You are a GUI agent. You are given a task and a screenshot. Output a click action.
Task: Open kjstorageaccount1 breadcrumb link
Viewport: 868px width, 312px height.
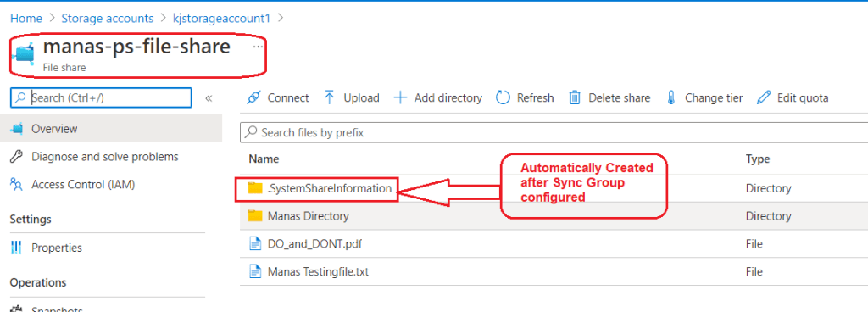tap(221, 19)
